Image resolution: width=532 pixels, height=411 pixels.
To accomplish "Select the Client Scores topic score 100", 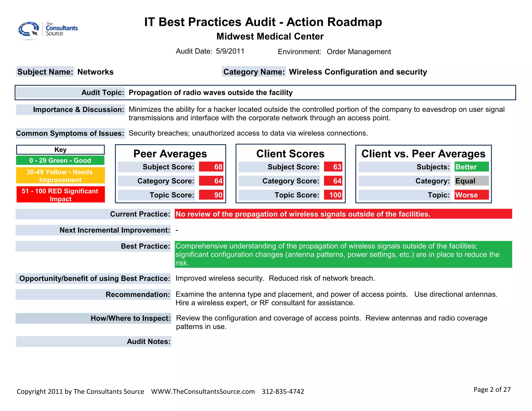I will pyautogui.click(x=333, y=195).
